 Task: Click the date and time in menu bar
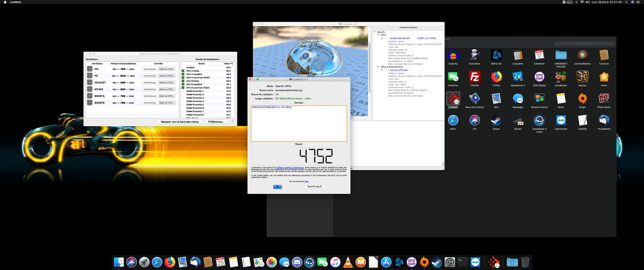click(x=607, y=2)
